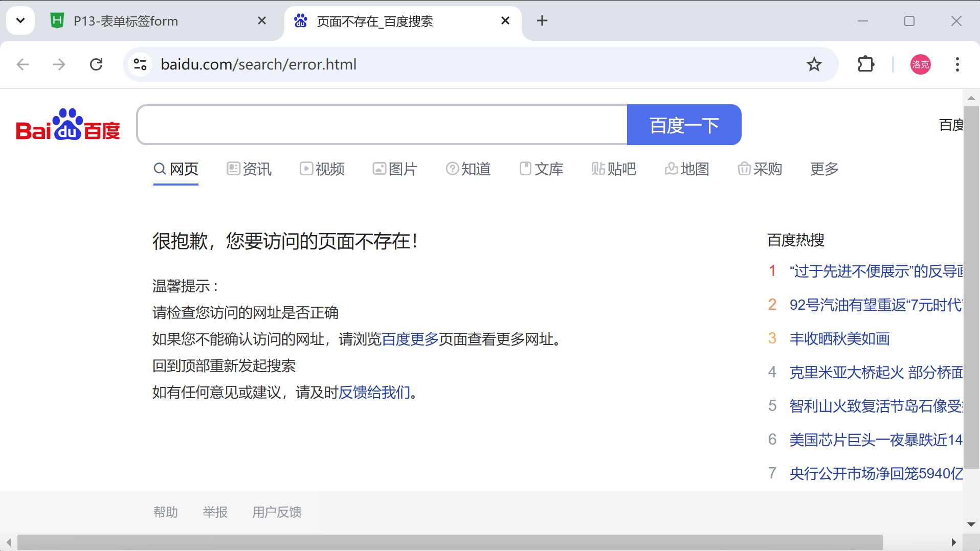Screen dimensions: 980x551
Task: View site information icon in address bar
Action: (140, 64)
